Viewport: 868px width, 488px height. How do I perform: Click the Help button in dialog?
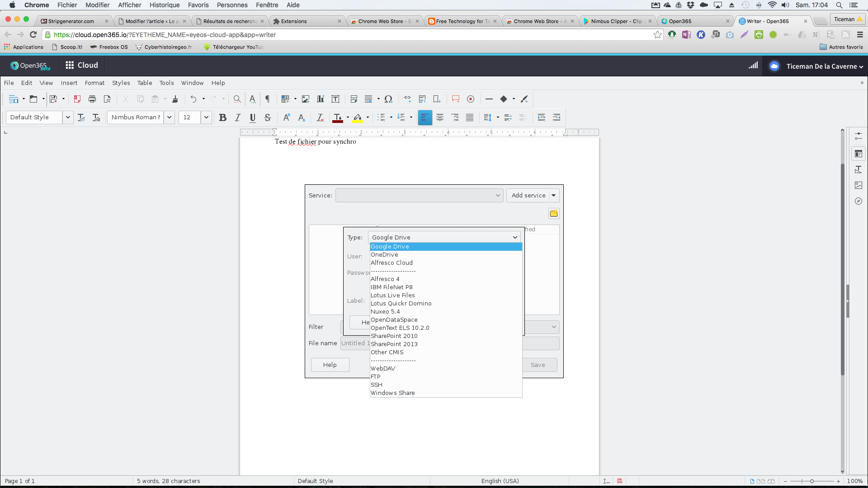pos(330,365)
